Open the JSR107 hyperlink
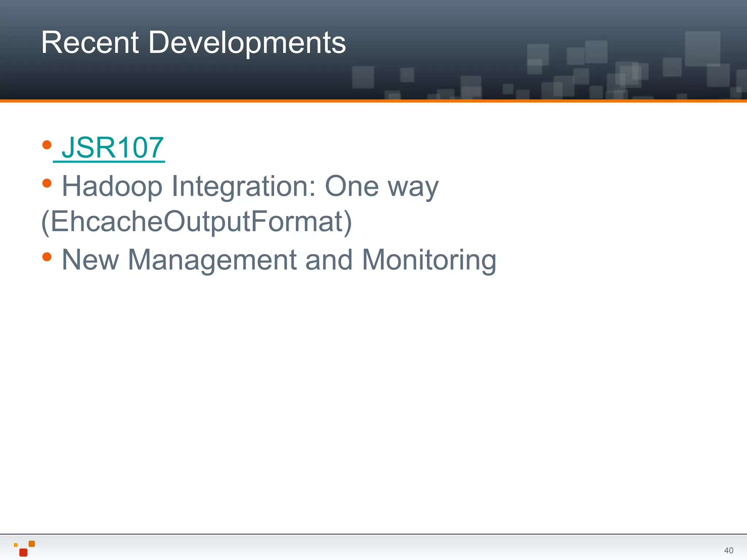 tap(112, 147)
